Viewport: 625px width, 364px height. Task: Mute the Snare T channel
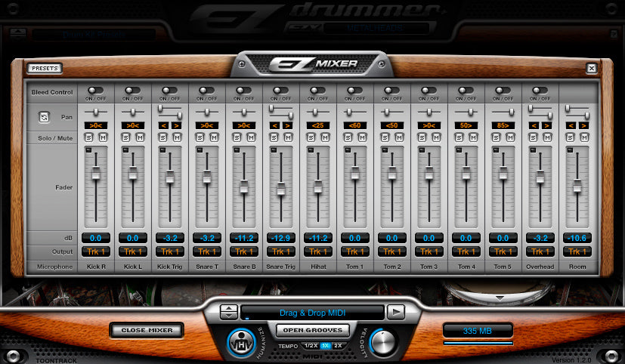click(x=213, y=137)
